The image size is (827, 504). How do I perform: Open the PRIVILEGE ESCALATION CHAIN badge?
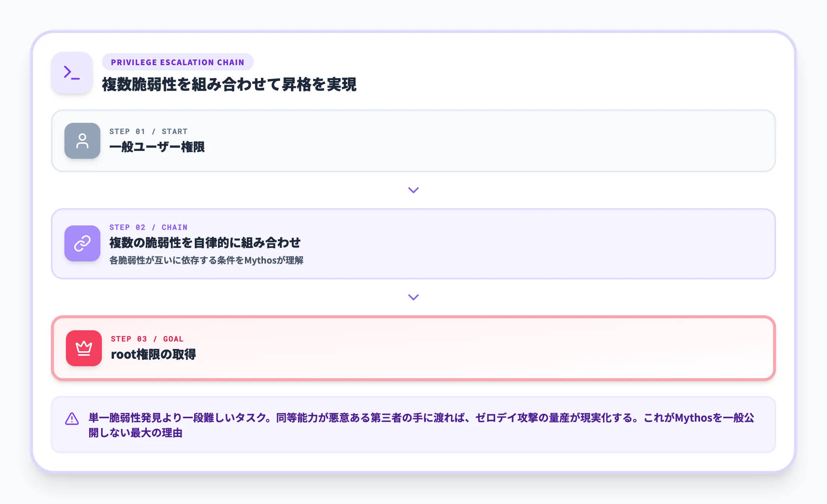click(178, 62)
